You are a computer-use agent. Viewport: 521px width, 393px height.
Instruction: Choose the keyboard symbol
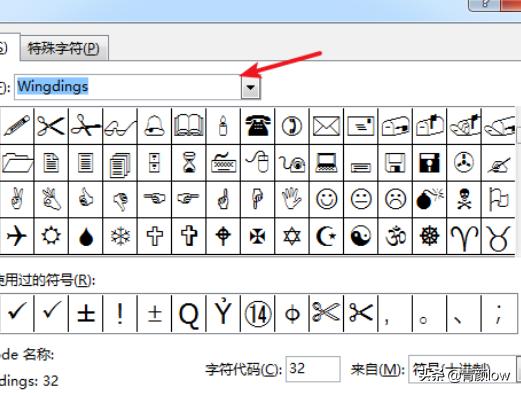tap(223, 162)
